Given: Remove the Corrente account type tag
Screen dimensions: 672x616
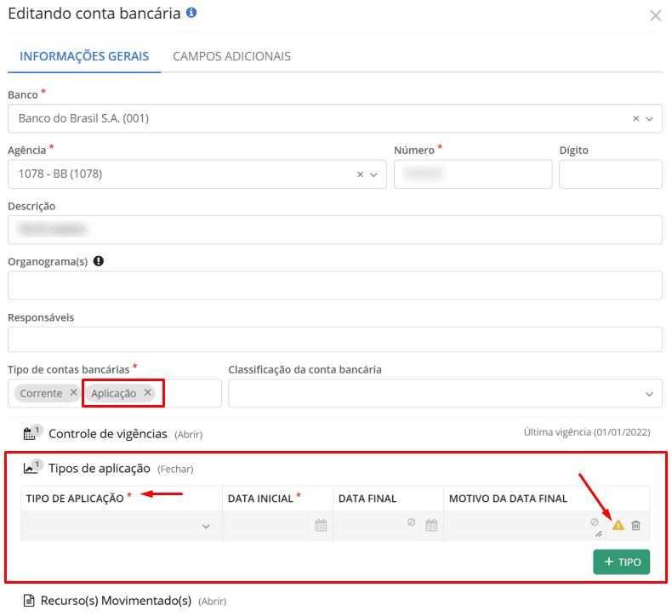Looking at the screenshot, I should (73, 392).
